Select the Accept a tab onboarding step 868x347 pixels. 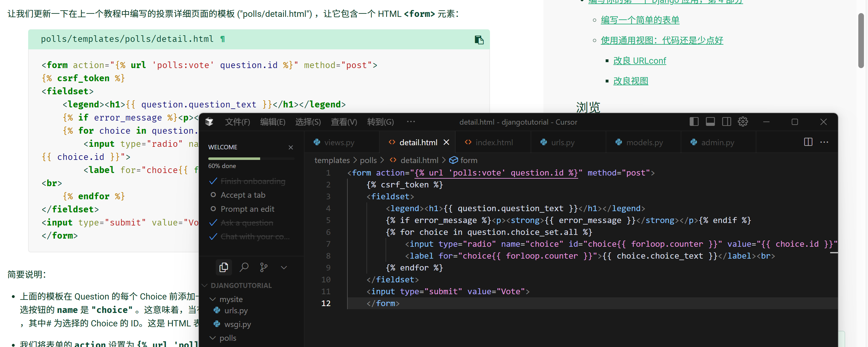[243, 195]
